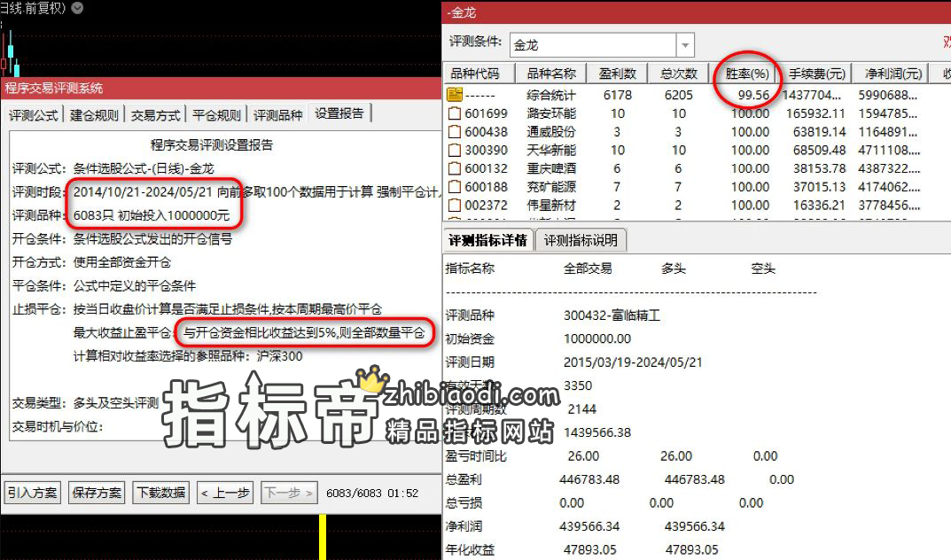This screenshot has width=951, height=560.
Task: Expand the 评测条件 dropdown arrow
Action: tap(685, 45)
